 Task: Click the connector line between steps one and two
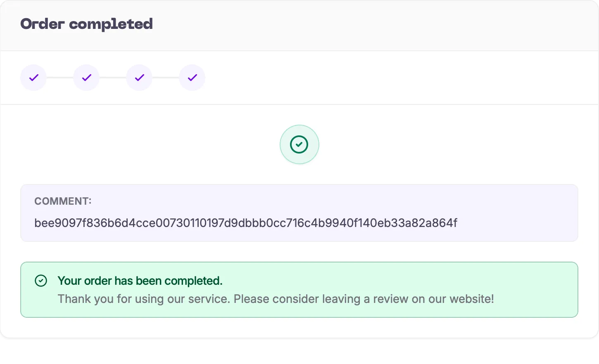pos(60,78)
